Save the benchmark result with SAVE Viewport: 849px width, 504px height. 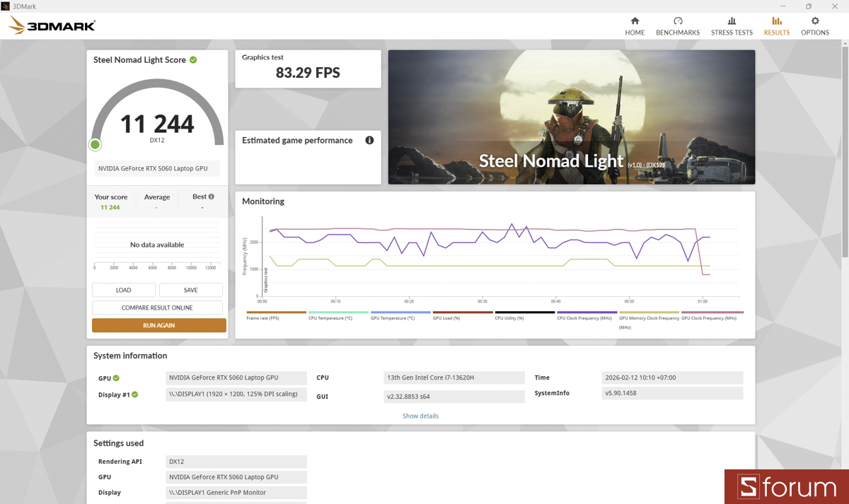tap(190, 290)
